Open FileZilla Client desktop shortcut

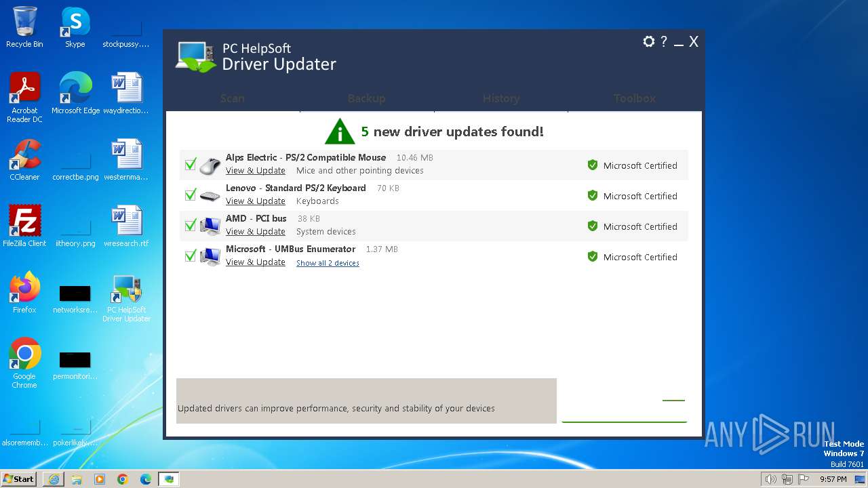coord(24,226)
